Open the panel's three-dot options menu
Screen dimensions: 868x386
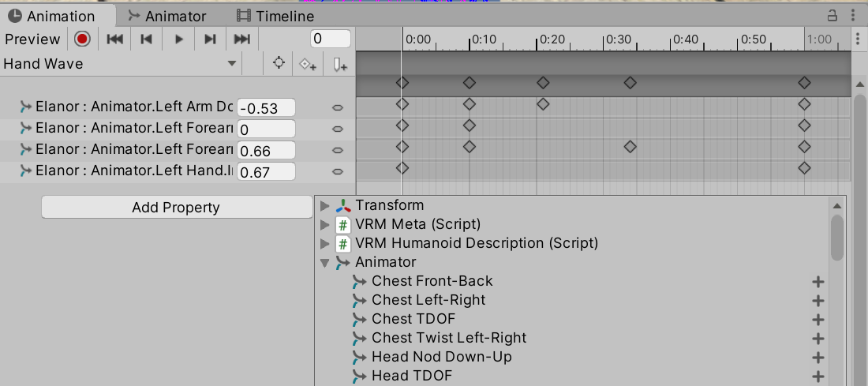[852, 16]
